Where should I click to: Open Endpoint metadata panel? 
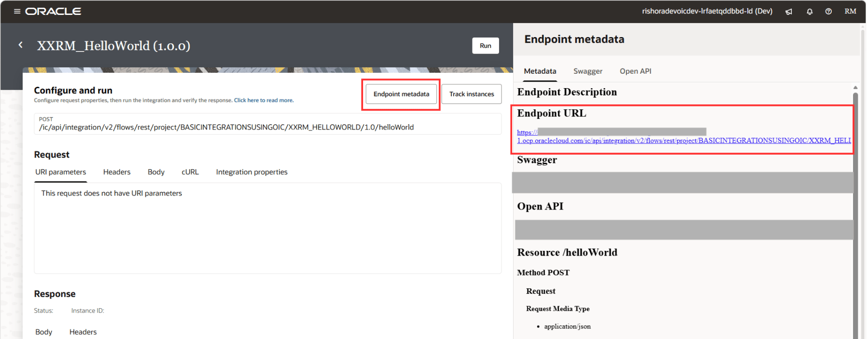(x=401, y=94)
